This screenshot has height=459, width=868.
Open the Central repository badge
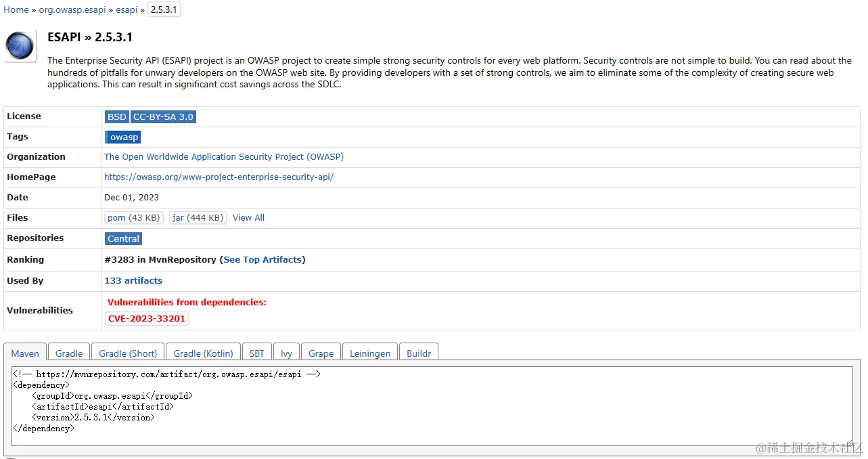(x=123, y=238)
